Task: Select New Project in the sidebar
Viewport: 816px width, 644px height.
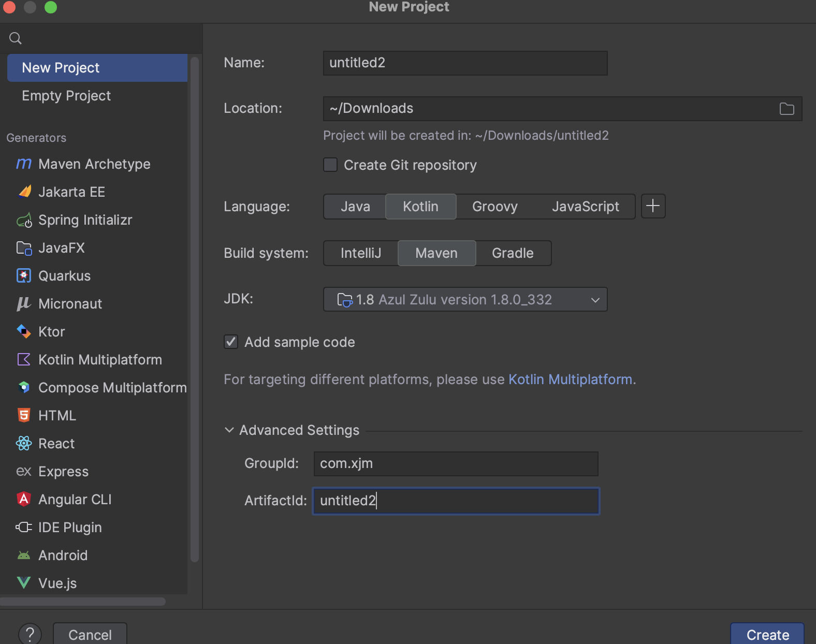Action: pyautogui.click(x=97, y=68)
